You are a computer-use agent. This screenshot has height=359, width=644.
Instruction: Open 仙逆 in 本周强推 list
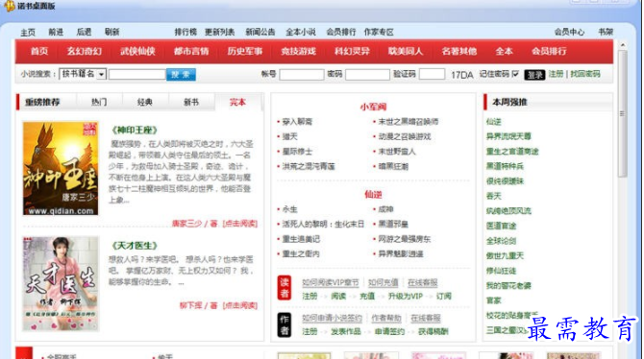point(494,122)
